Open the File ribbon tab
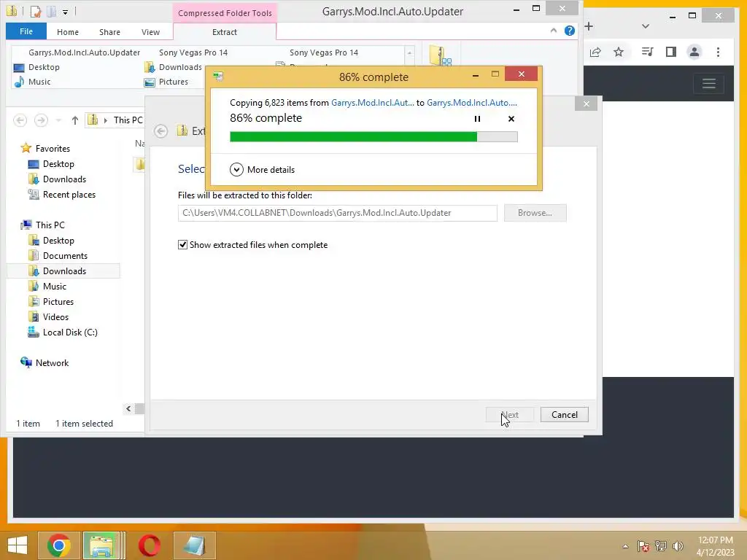 point(26,31)
